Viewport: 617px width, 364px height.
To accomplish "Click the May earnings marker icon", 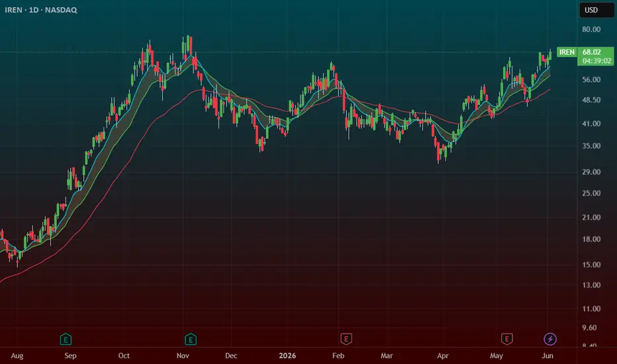I will point(507,339).
